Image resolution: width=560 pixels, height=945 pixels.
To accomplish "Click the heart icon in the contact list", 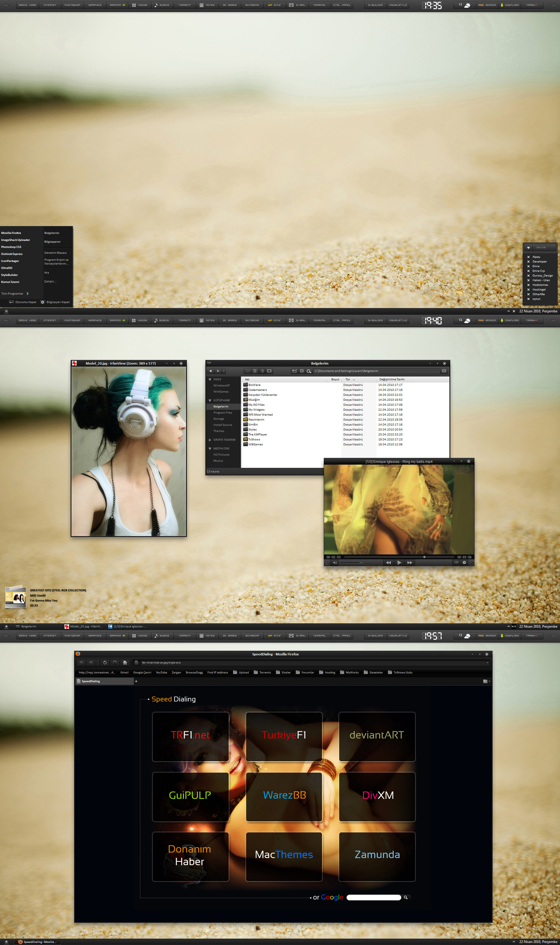I will (x=528, y=247).
